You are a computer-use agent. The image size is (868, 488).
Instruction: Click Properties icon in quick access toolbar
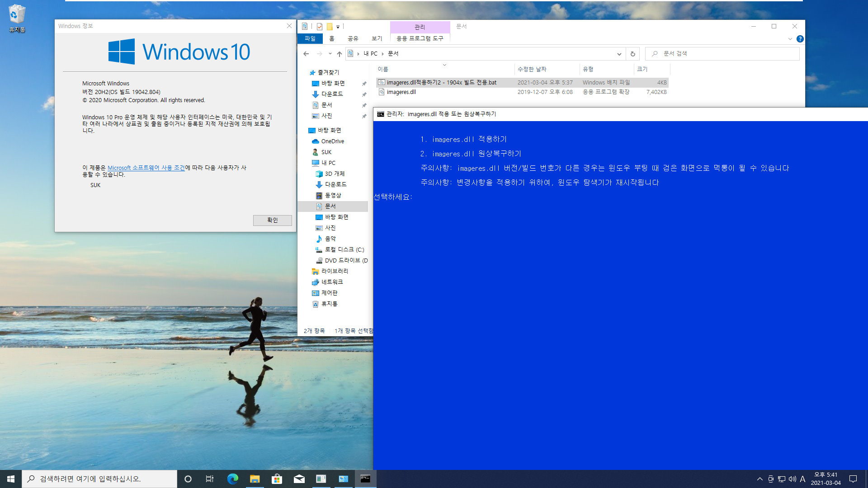320,27
